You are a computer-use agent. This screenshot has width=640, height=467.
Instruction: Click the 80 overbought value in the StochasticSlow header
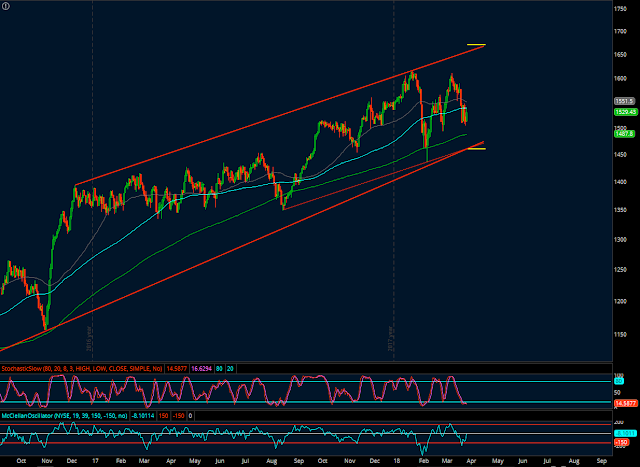tap(220, 369)
